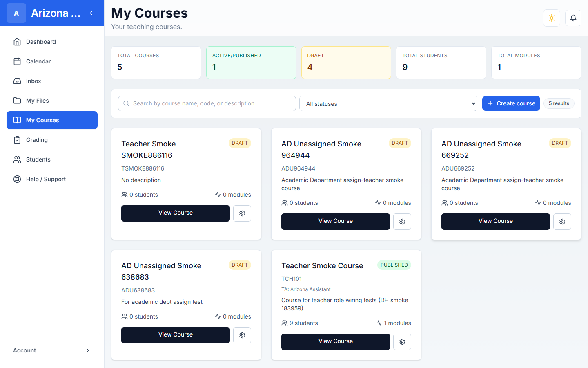This screenshot has width=588, height=368.
Task: Open settings gear for Teacher Smoke Course
Action: [402, 342]
